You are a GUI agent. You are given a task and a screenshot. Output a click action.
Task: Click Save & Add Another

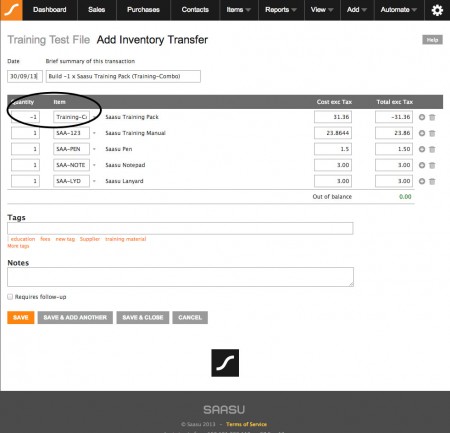75,317
